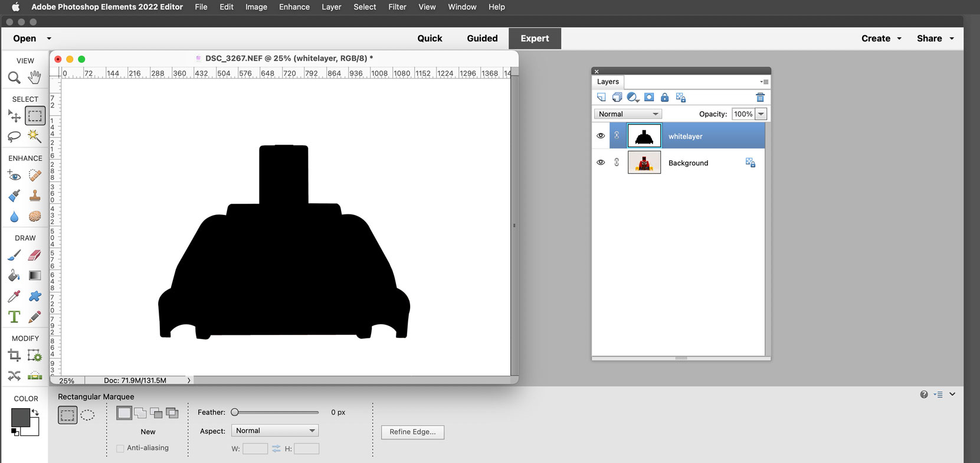Click the lock all pixels icon
The image size is (980, 463).
pyautogui.click(x=665, y=97)
